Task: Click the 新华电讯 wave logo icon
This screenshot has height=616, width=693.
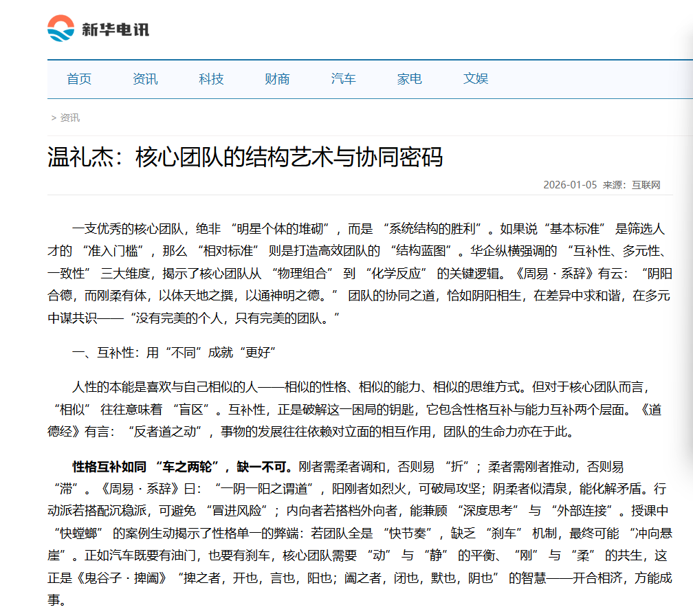Action: point(62,29)
